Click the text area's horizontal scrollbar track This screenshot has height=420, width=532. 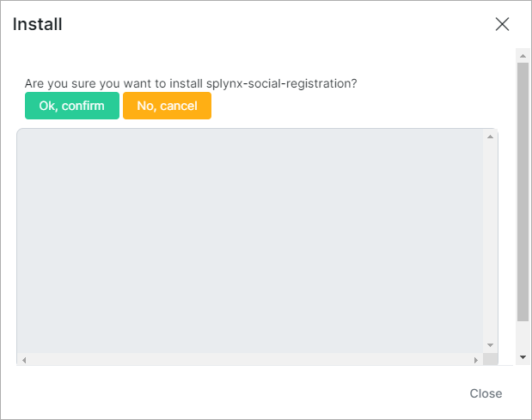pyautogui.click(x=249, y=359)
